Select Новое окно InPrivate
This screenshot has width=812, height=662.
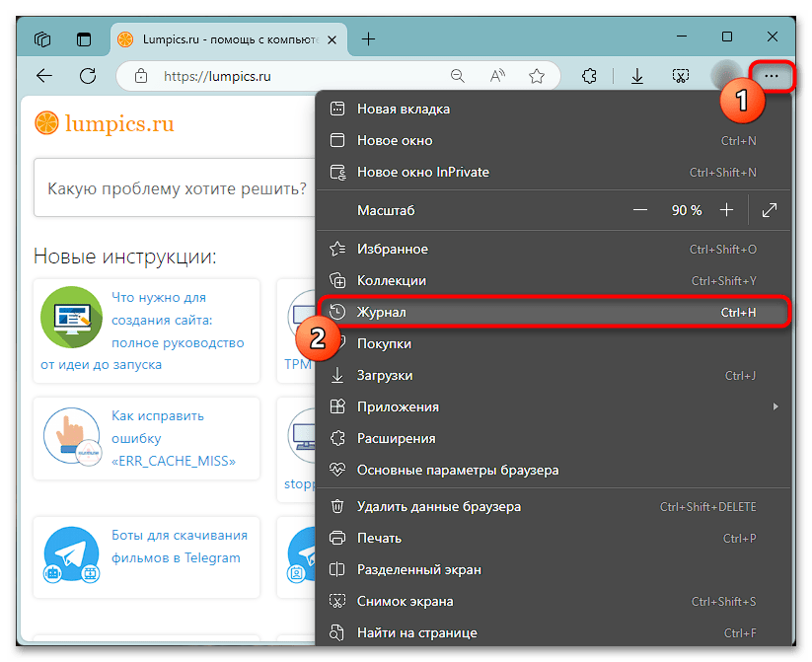(424, 172)
